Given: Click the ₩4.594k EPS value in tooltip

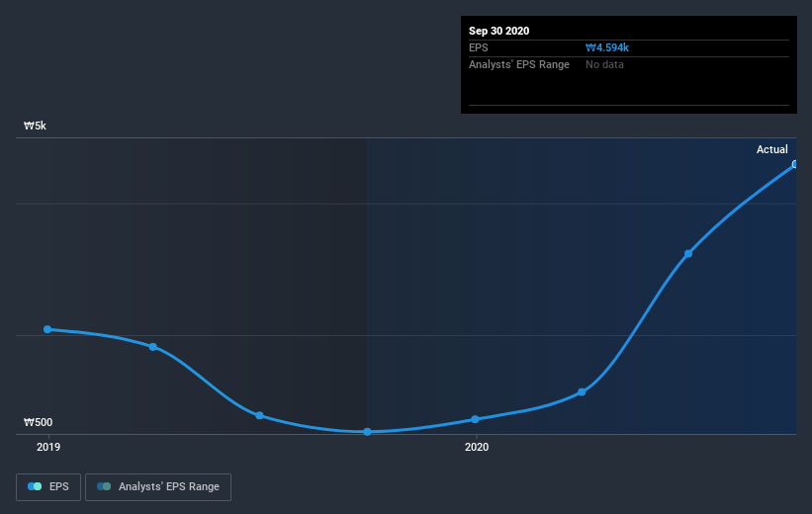Looking at the screenshot, I should pos(607,47).
